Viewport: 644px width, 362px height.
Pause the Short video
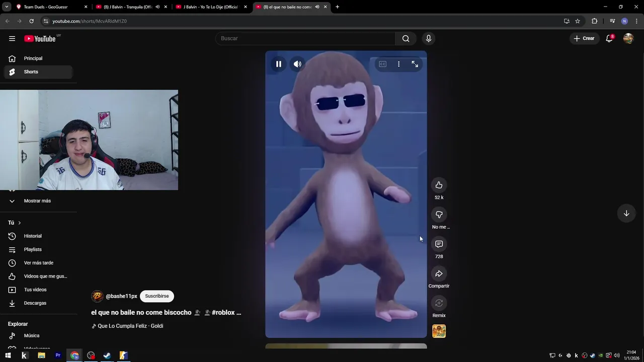pyautogui.click(x=278, y=64)
